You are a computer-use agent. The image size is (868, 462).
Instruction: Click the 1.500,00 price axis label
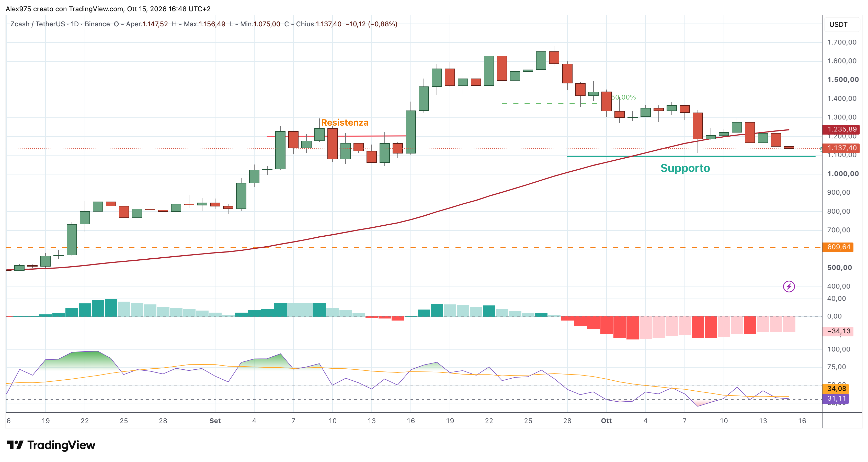point(843,80)
